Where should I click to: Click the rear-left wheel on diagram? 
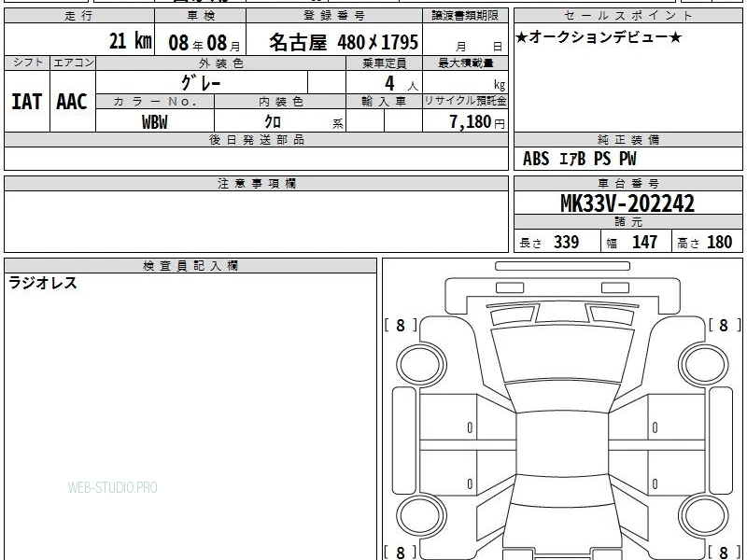[421, 516]
